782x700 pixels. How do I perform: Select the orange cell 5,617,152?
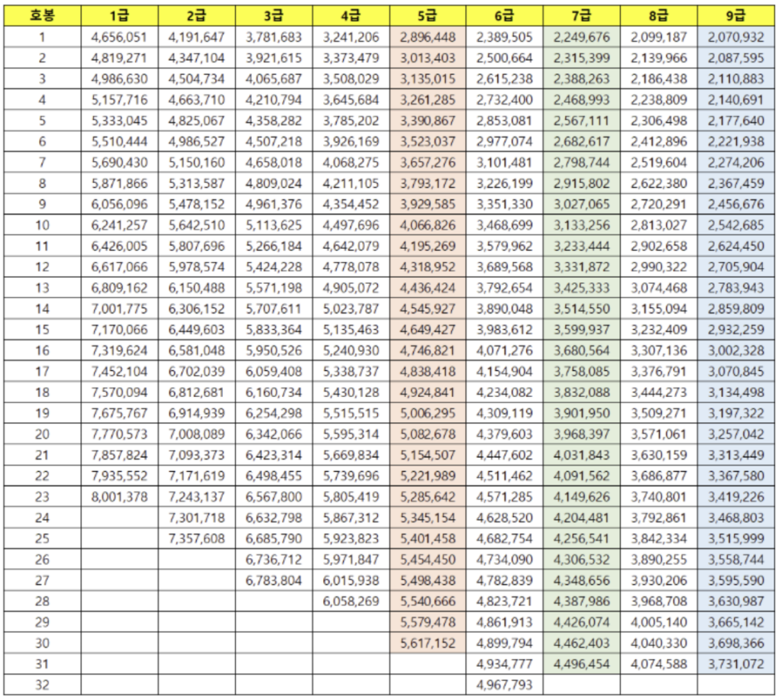click(x=428, y=643)
